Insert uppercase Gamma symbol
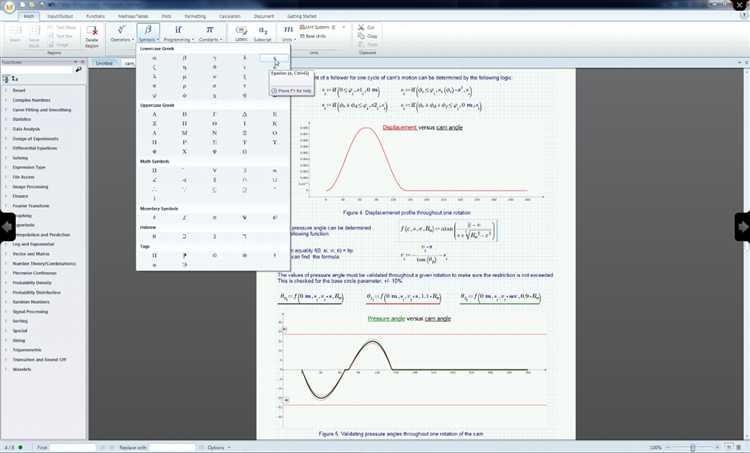The height and width of the screenshot is (453, 750). click(x=214, y=114)
